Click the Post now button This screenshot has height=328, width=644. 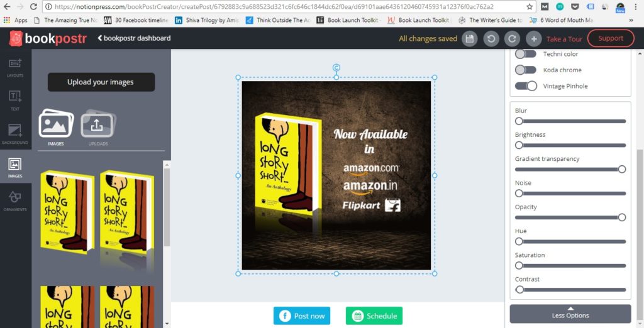click(x=302, y=315)
